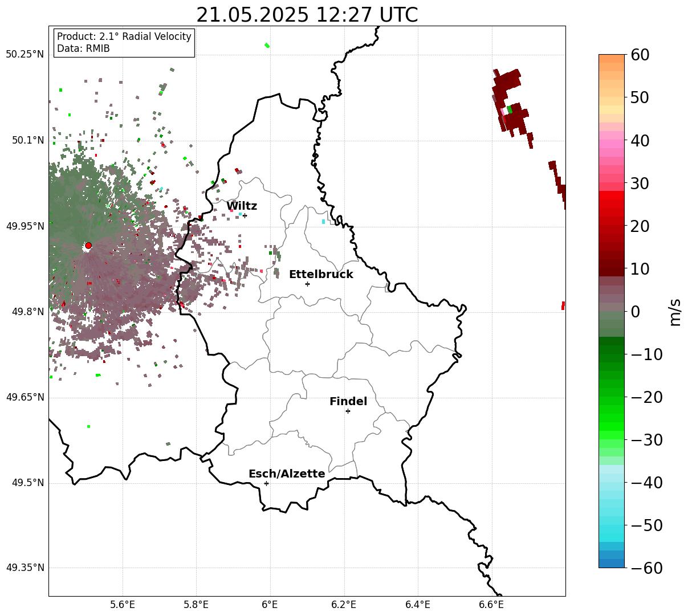Click the bright red colorbar segment
The width and height of the screenshot is (688, 616).
pyautogui.click(x=612, y=195)
